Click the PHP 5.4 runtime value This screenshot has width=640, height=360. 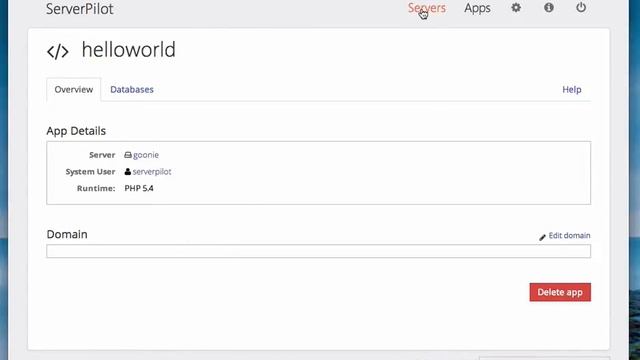point(139,188)
